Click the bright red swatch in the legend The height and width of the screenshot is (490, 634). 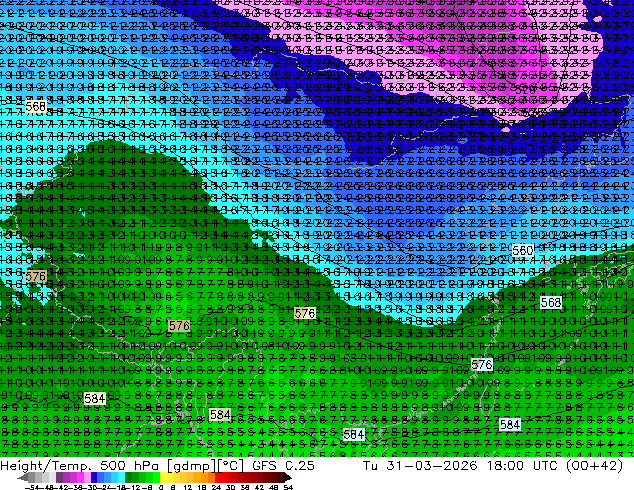pos(218,477)
